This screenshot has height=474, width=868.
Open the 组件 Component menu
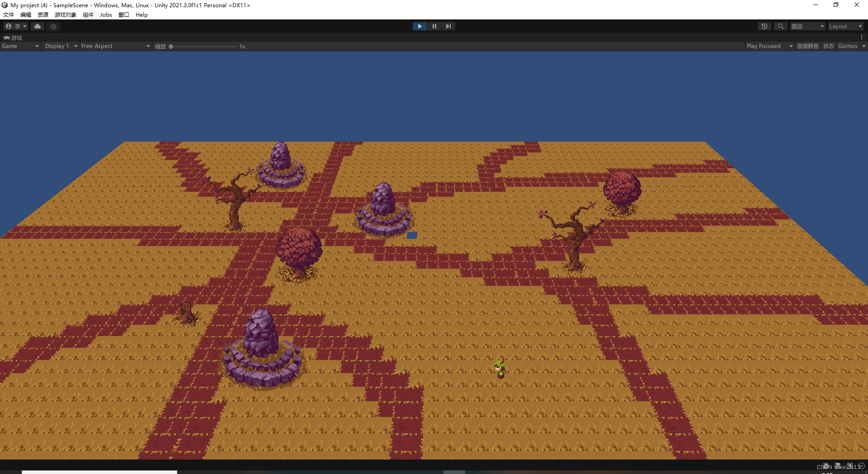click(88, 14)
